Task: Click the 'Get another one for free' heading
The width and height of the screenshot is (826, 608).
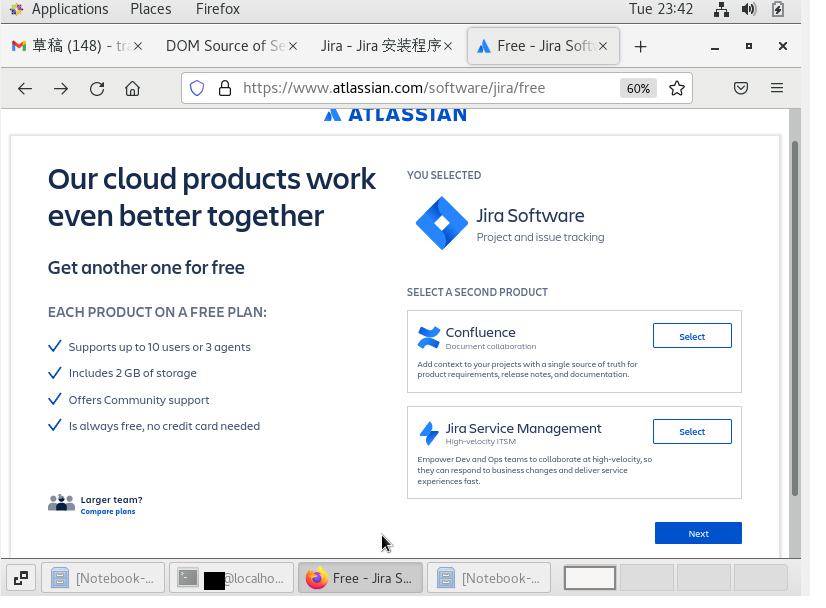Action: [x=146, y=268]
